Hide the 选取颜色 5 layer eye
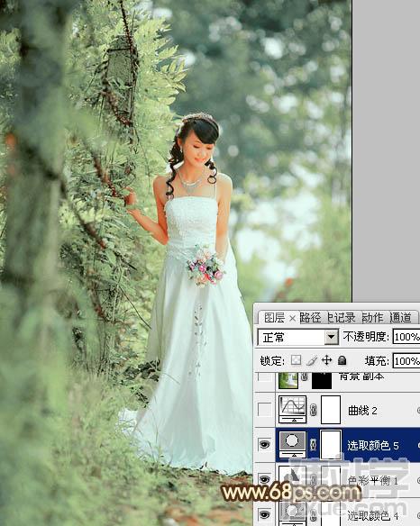The height and width of the screenshot is (526, 420). 265,445
